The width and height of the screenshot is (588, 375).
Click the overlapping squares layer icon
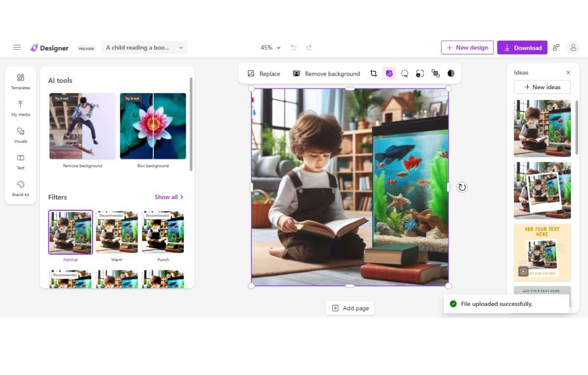pos(435,74)
